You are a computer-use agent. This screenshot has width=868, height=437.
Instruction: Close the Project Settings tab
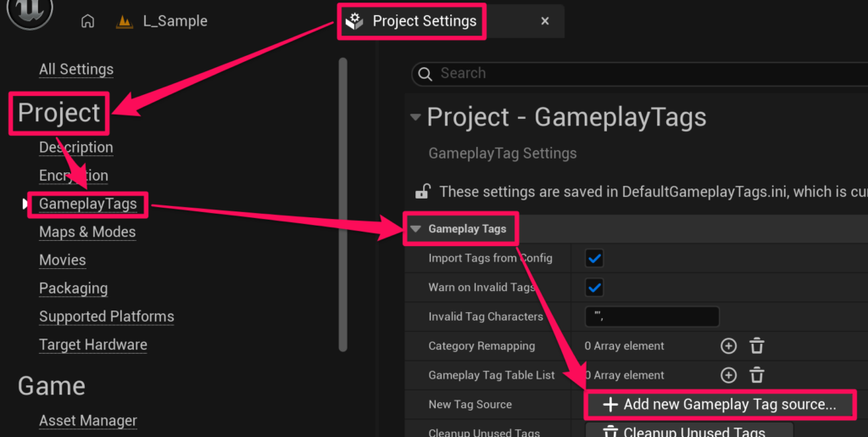[545, 21]
